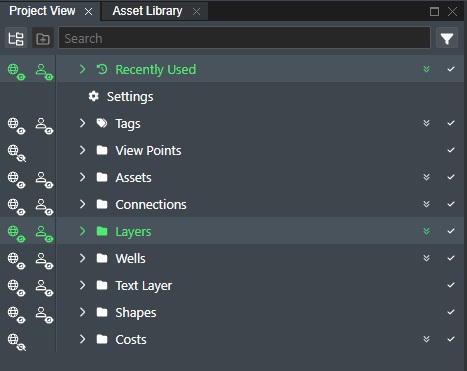
Task: Close the Project View tab
Action: 88,12
